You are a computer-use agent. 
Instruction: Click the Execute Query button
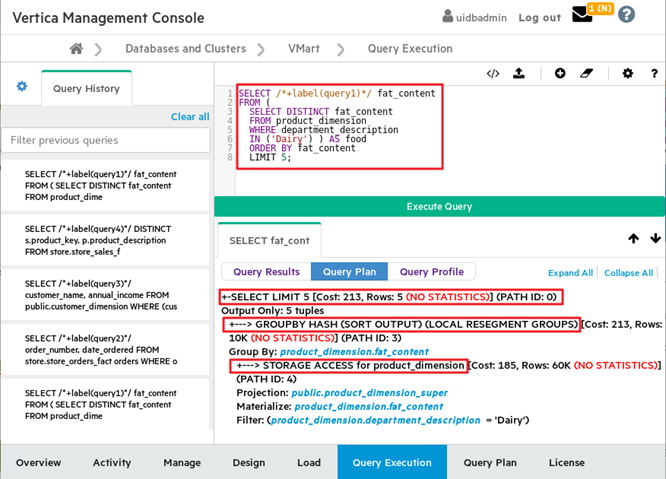[439, 206]
